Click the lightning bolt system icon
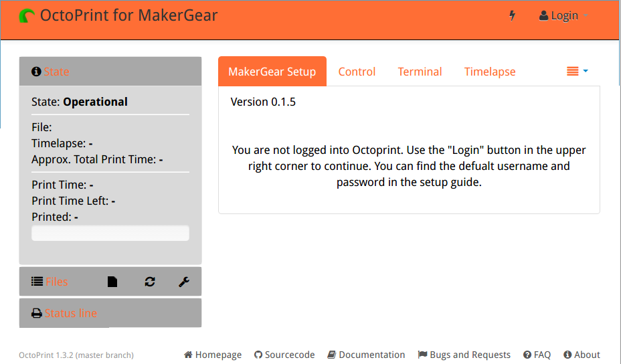Screen dimensions: 621x364 coord(513,15)
